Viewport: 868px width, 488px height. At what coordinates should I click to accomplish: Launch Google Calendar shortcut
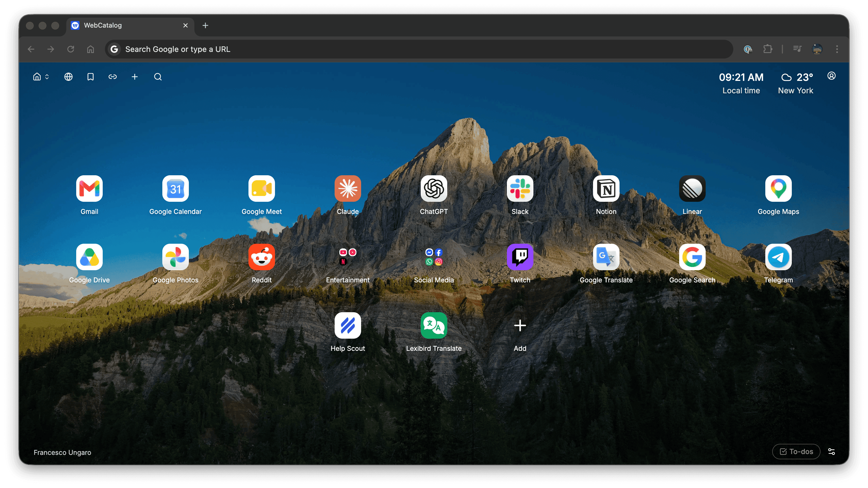[176, 189]
